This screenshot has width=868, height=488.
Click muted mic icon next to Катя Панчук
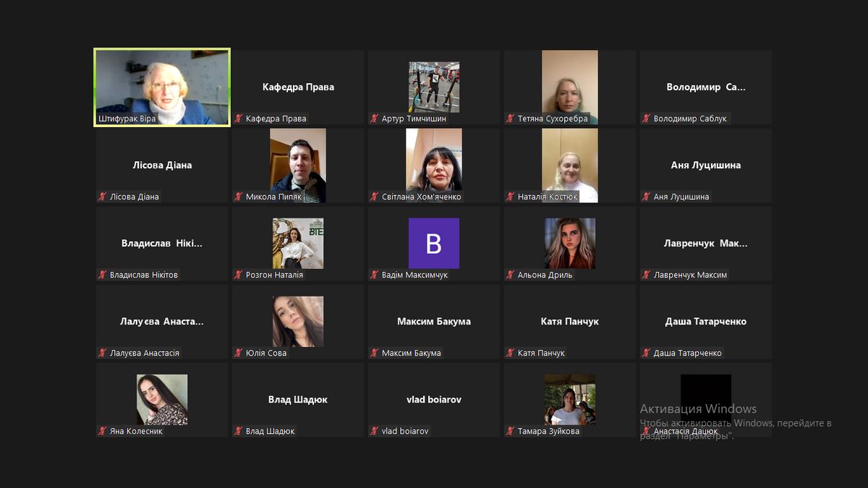(511, 353)
